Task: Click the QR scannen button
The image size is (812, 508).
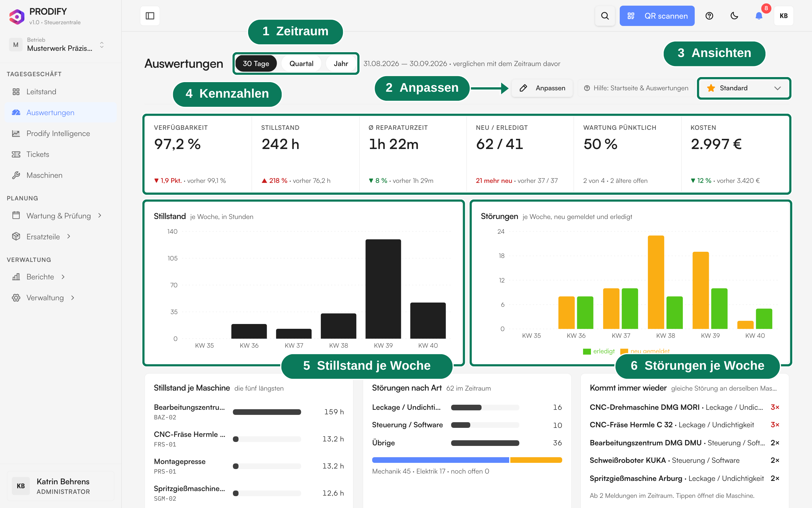Action: [657, 16]
